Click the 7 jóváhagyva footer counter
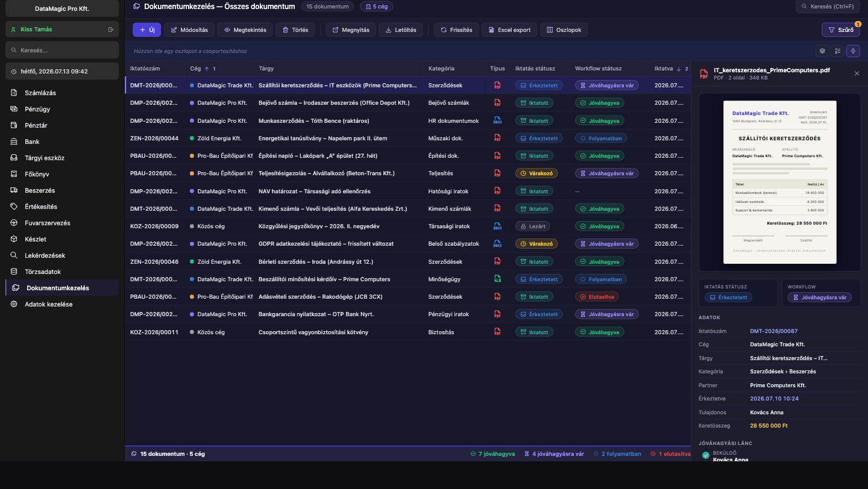Viewport: 868px width, 489px height. 492,454
